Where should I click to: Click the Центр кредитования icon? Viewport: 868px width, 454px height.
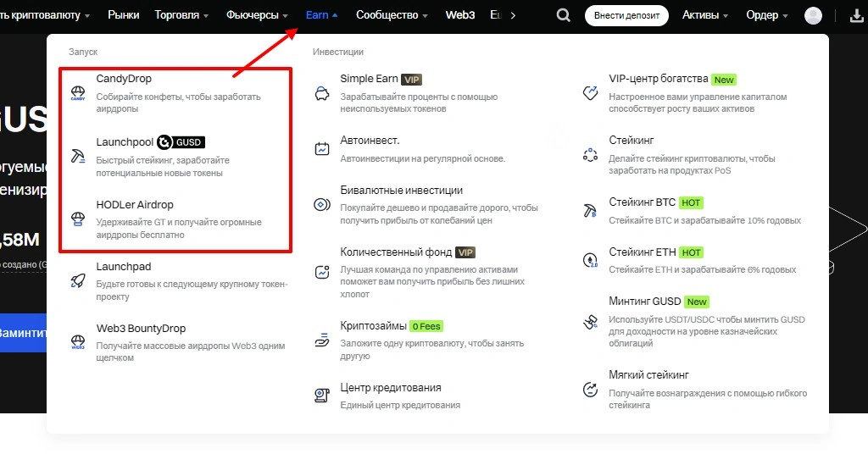[322, 395]
